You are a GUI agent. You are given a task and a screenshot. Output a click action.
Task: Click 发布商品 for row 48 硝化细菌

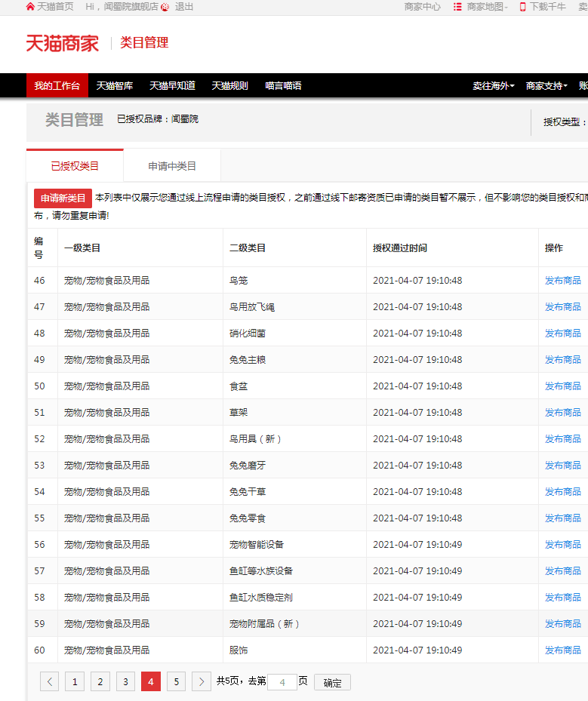point(562,333)
